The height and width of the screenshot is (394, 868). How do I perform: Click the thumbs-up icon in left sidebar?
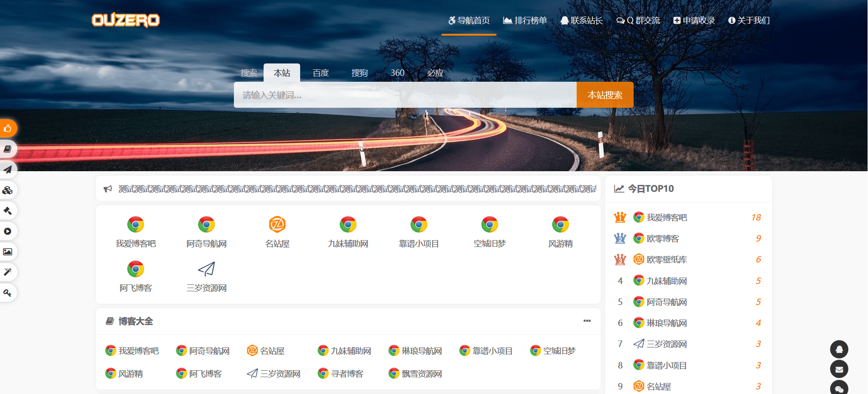point(8,129)
